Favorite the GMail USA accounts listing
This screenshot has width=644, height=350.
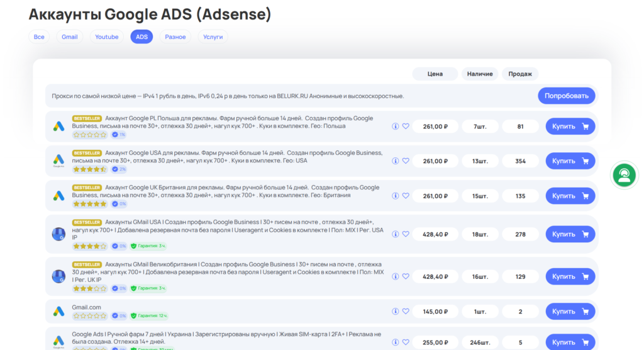pos(406,234)
